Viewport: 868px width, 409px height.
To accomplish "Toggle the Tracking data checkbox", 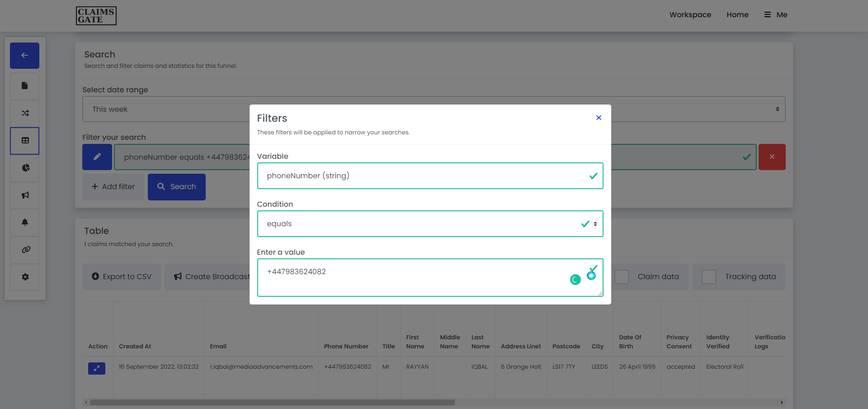I will [x=708, y=277].
